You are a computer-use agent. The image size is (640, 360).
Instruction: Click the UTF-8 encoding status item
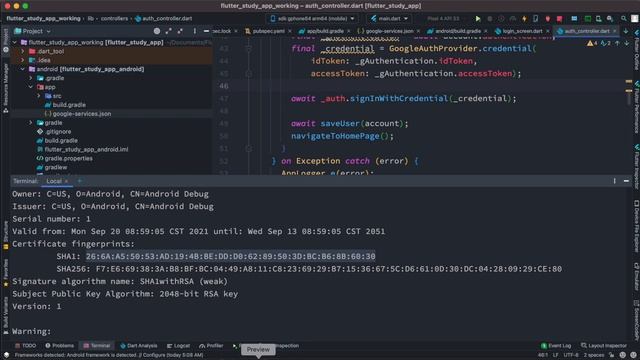coord(571,355)
